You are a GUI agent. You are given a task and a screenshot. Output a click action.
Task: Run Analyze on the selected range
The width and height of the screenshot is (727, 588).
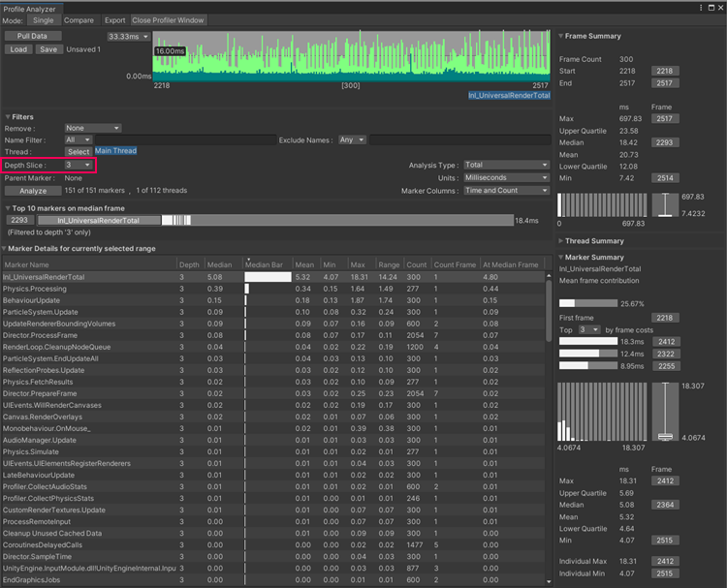pyautogui.click(x=32, y=191)
